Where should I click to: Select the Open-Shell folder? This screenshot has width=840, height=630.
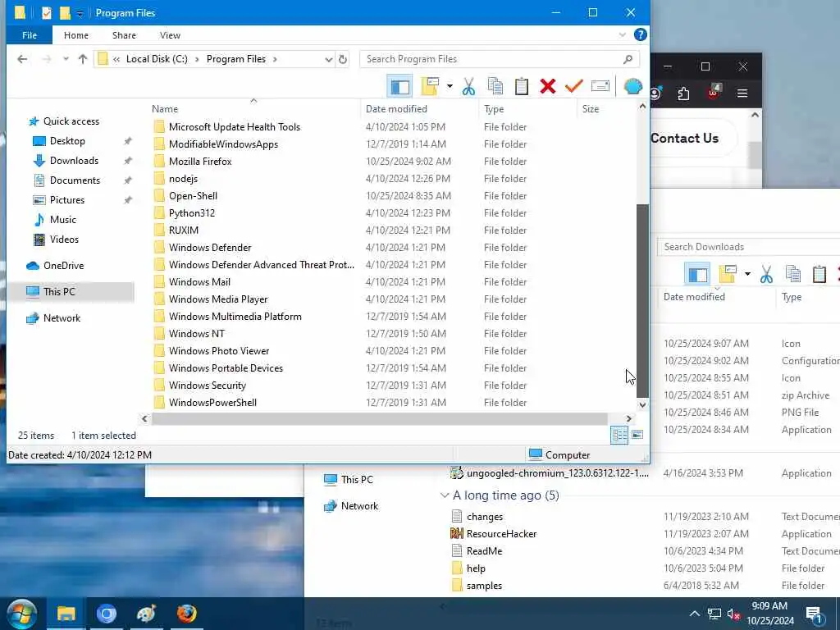pos(193,195)
